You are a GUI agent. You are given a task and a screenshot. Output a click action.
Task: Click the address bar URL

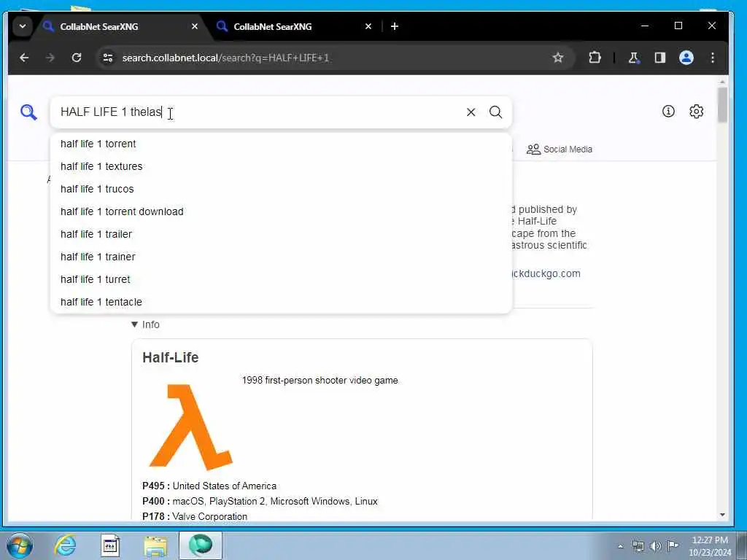coord(225,58)
